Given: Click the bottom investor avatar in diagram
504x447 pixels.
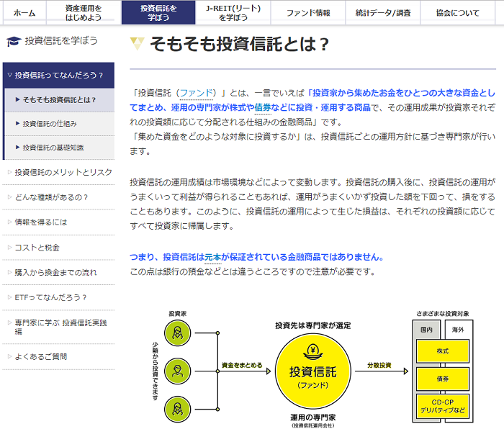Looking at the screenshot, I should click(177, 410).
